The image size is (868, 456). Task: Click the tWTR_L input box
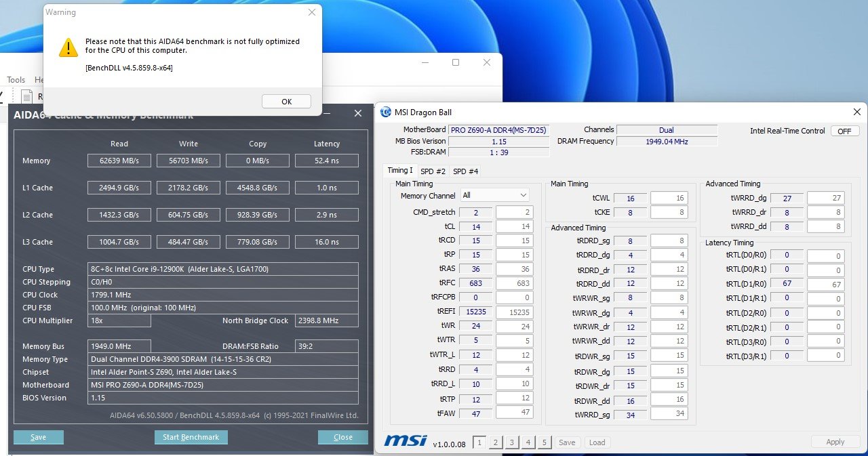tap(514, 355)
